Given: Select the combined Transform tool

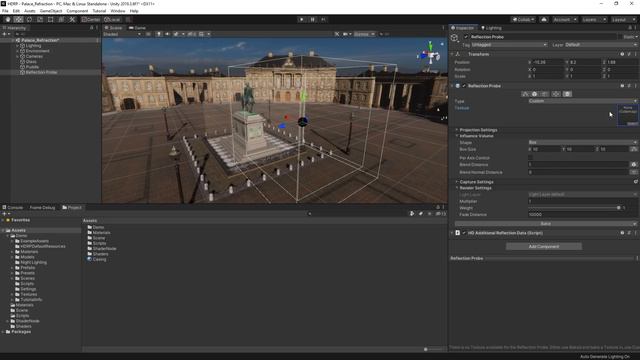Looking at the screenshot, I should point(61,19).
